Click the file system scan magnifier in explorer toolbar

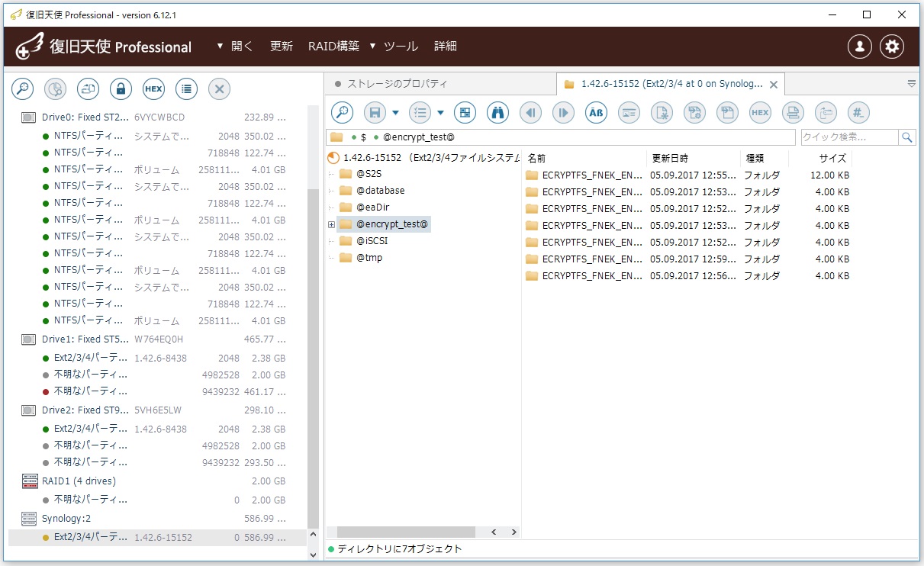tap(342, 113)
